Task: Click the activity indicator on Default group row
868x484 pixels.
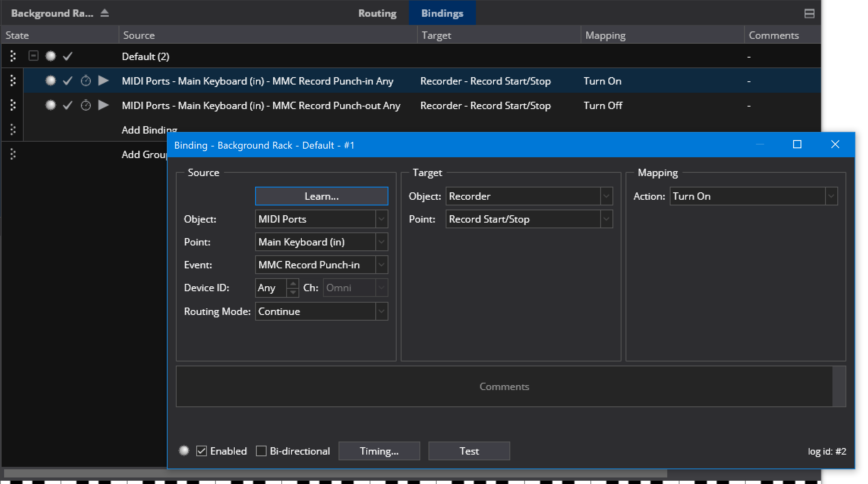Action: pos(51,56)
